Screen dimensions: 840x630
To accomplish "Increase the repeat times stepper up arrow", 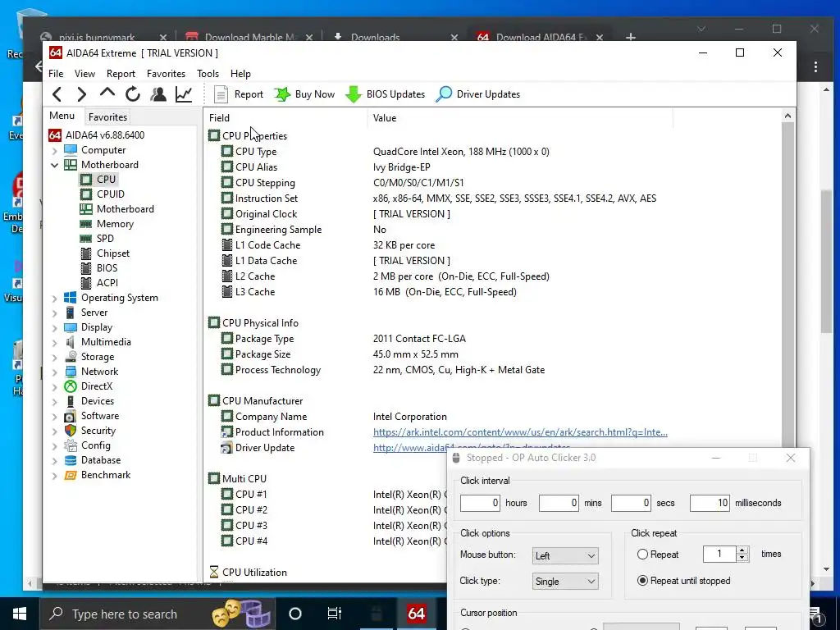I will (x=742, y=550).
